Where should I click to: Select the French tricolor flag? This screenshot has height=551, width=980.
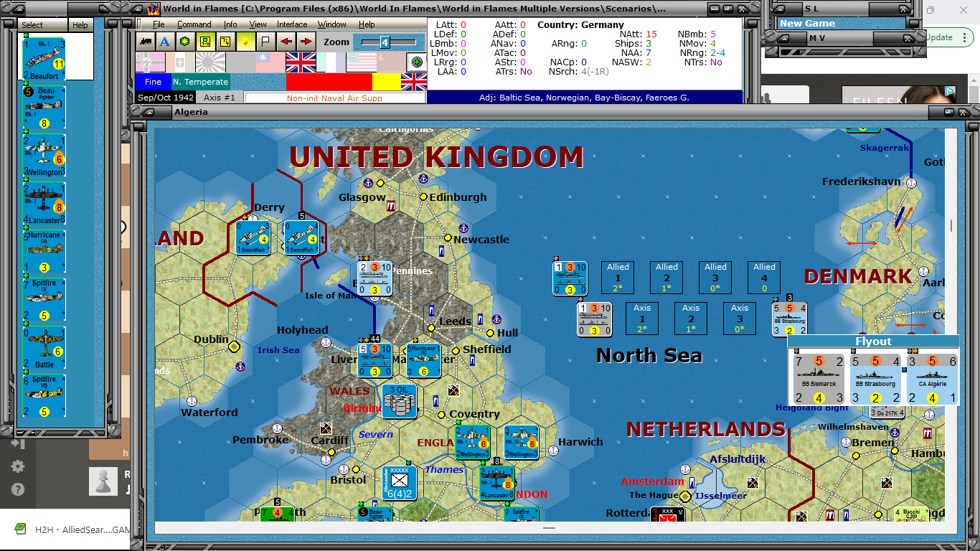[x=331, y=62]
